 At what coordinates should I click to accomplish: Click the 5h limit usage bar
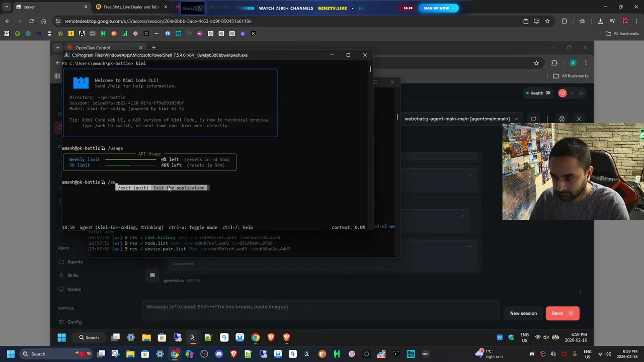tap(130, 165)
